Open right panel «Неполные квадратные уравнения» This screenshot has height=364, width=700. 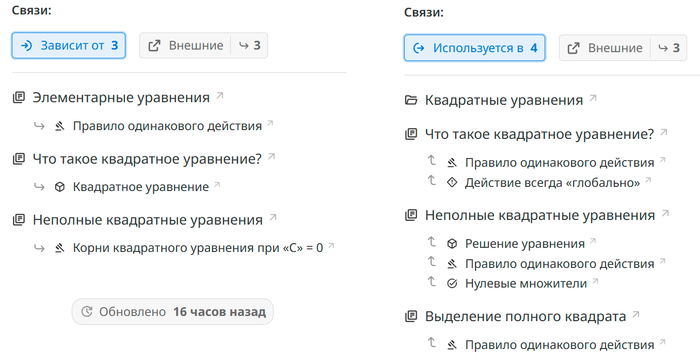540,215
